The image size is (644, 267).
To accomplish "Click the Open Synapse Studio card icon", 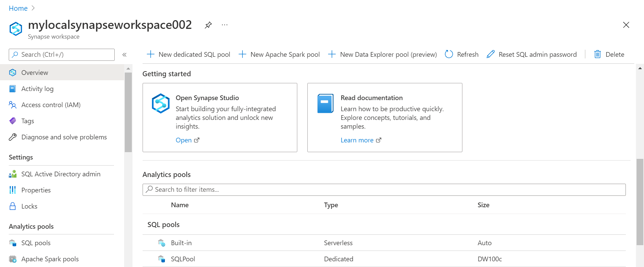I will coord(160,103).
